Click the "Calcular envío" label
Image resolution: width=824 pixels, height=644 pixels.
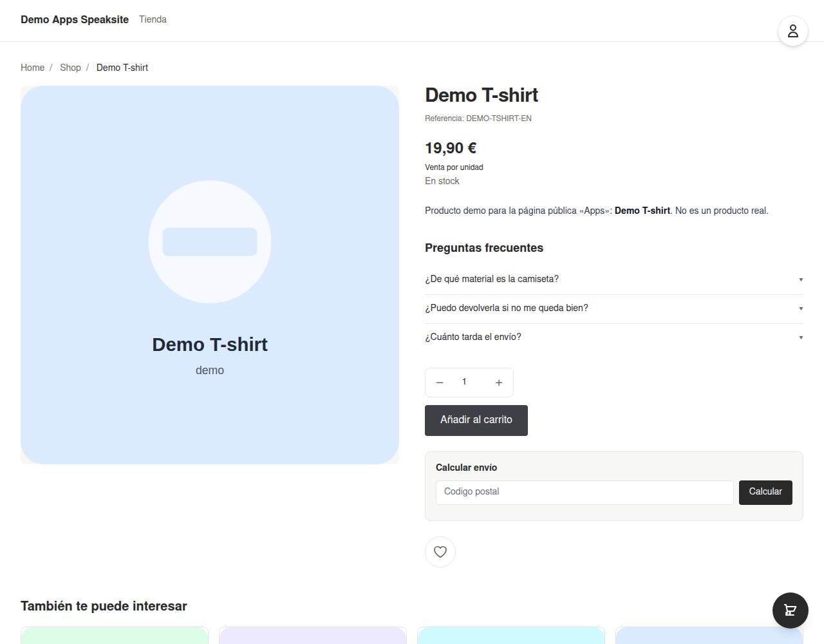point(466,468)
